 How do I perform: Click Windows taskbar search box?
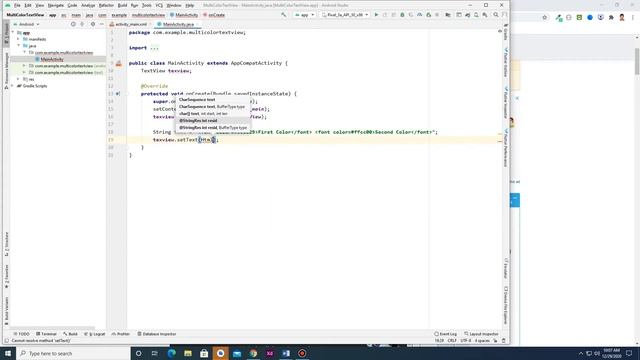click(73, 353)
